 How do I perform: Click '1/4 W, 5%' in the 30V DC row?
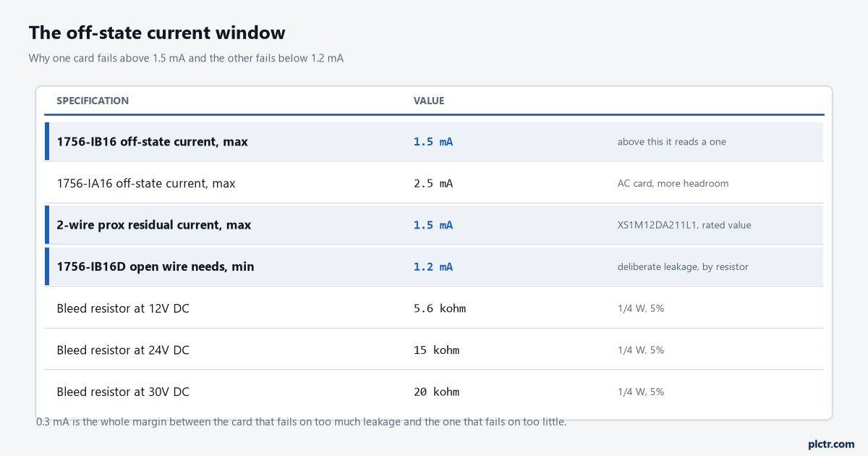[641, 392]
